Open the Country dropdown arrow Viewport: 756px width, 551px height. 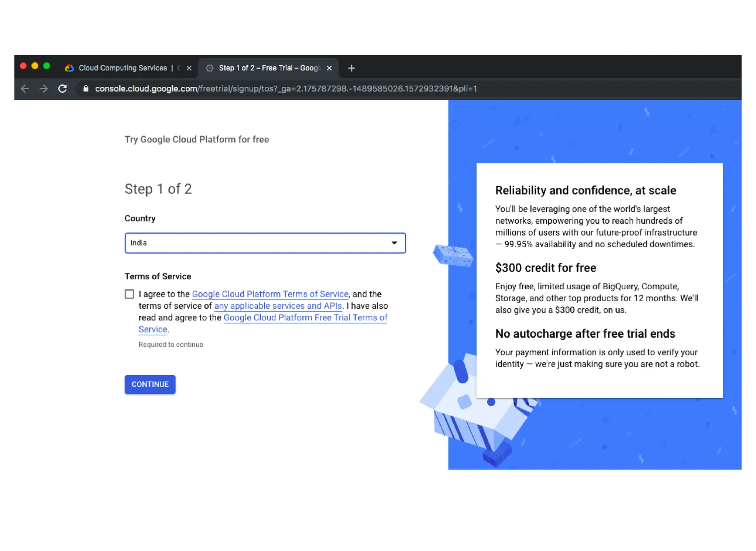394,243
